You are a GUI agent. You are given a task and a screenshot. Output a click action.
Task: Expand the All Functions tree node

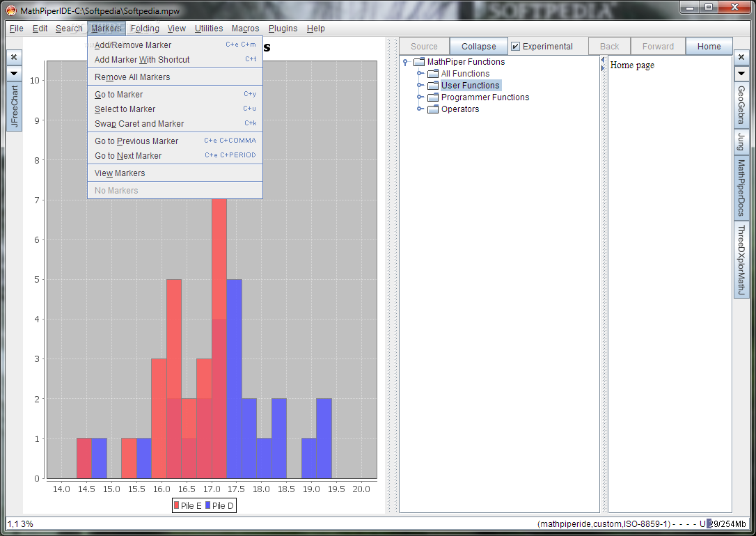click(420, 74)
